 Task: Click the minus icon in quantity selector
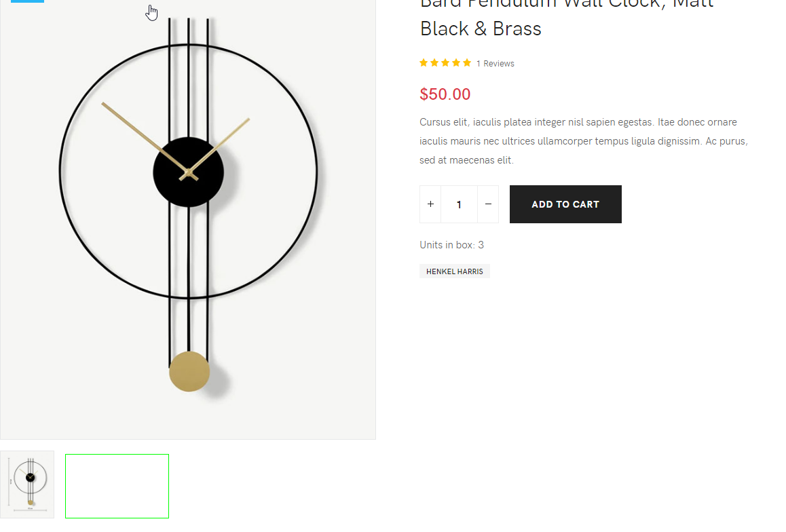pyautogui.click(x=488, y=204)
